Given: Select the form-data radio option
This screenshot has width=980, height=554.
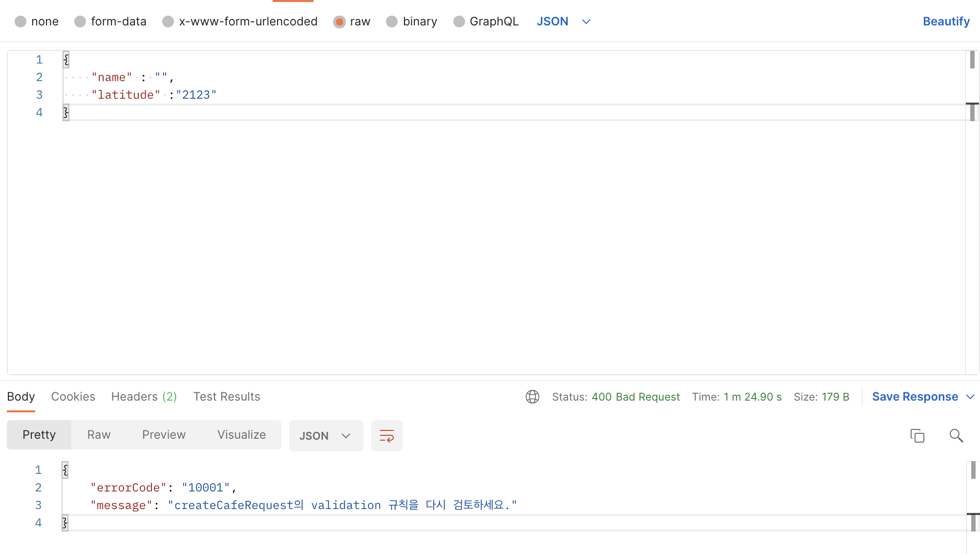Looking at the screenshot, I should tap(80, 21).
